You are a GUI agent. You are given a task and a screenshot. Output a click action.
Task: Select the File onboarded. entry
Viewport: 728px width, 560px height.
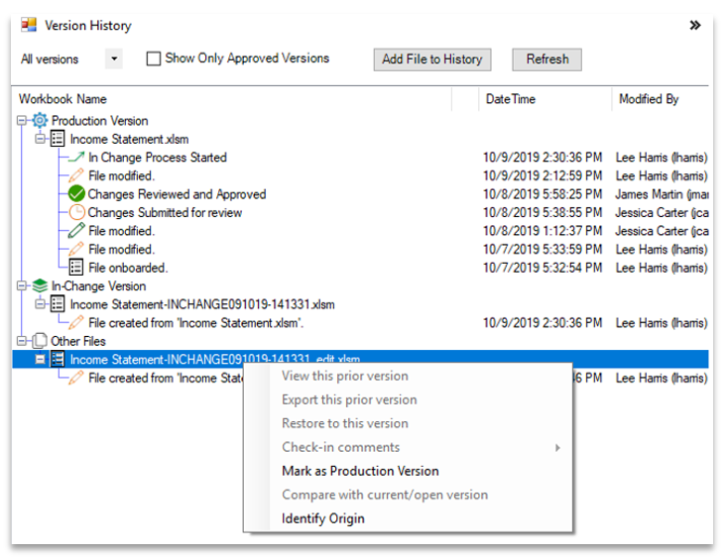128,268
